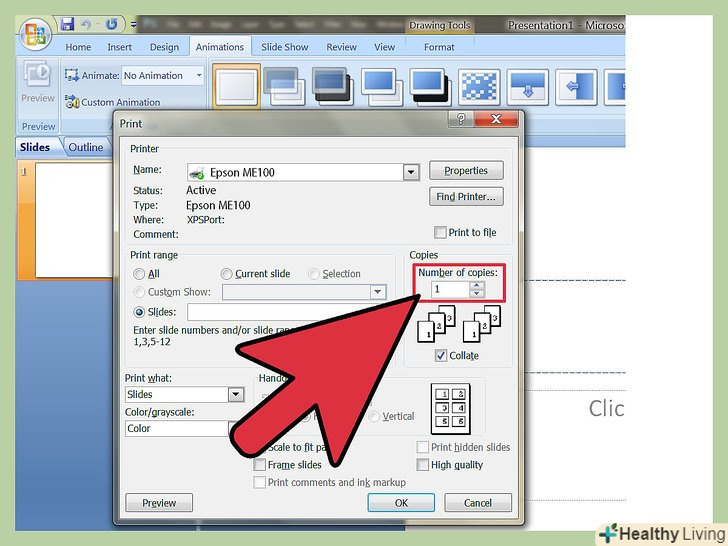728x546 pixels.
Task: Uncheck the Collate checkbox
Action: click(441, 356)
